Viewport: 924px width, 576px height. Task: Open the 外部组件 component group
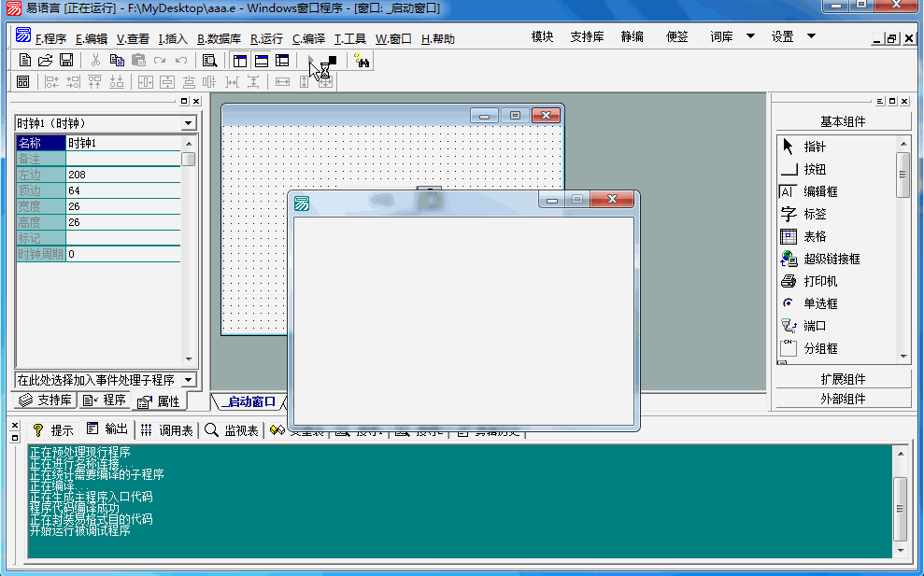click(x=843, y=399)
